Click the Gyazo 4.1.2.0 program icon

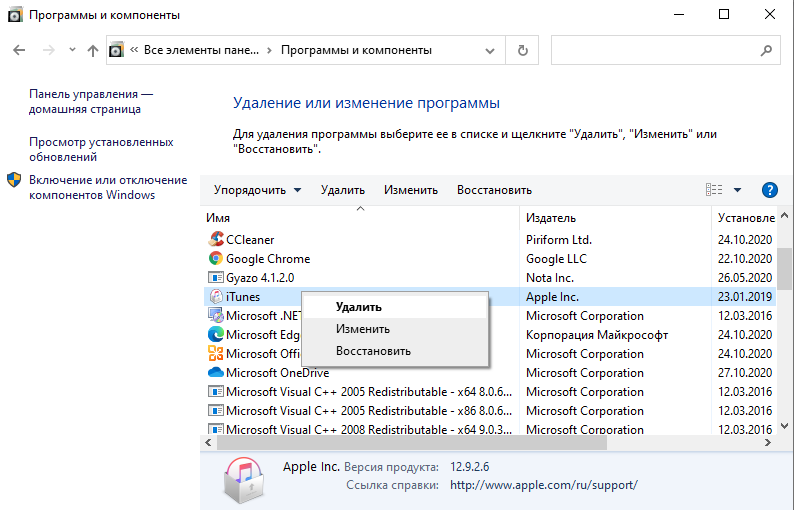pos(216,278)
